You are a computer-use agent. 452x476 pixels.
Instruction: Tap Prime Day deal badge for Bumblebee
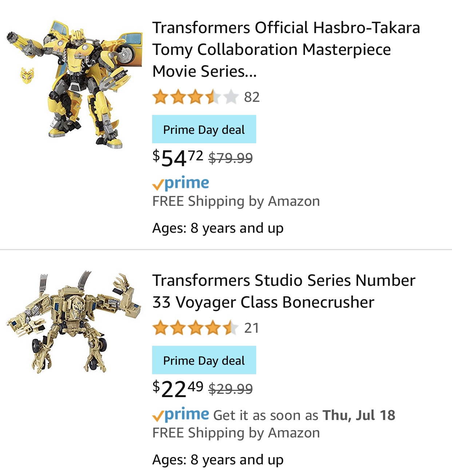point(204,129)
